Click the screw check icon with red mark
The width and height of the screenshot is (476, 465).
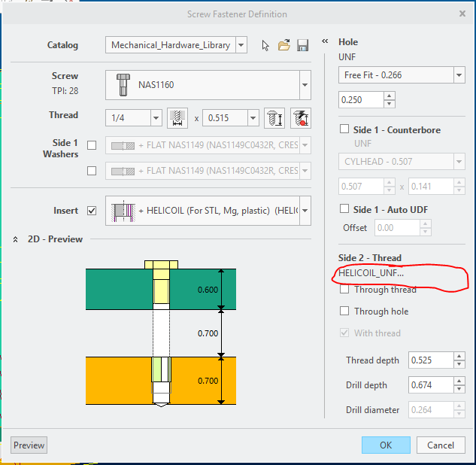tap(301, 117)
